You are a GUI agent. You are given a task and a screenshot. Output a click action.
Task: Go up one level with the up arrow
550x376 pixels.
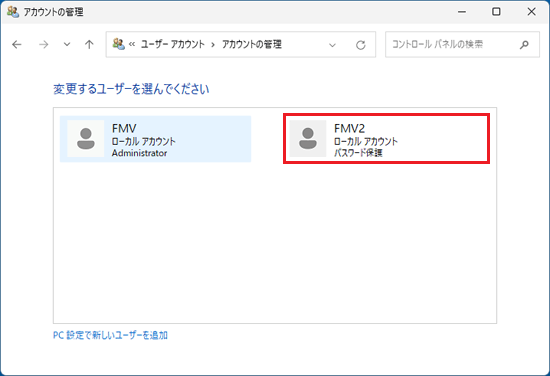pyautogui.click(x=89, y=45)
